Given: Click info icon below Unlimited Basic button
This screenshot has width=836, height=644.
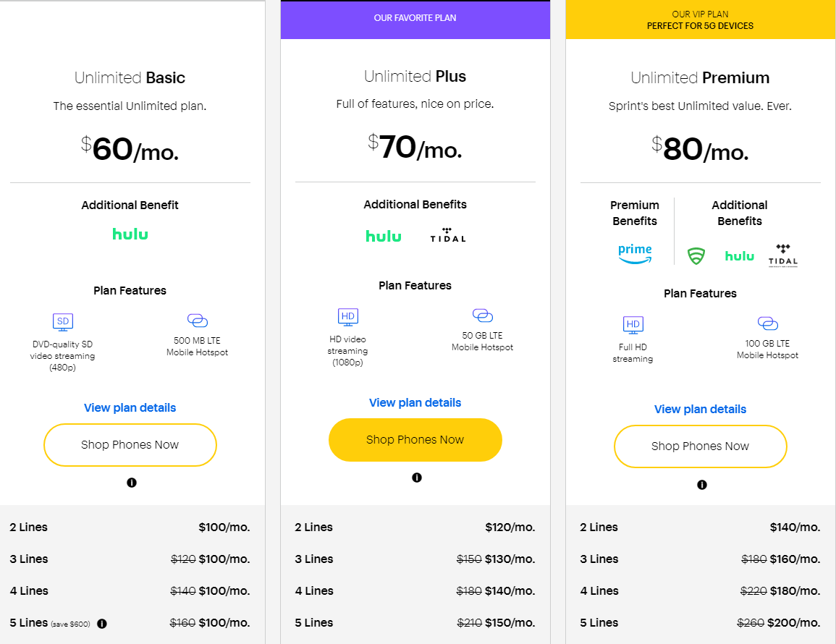Looking at the screenshot, I should pyautogui.click(x=132, y=483).
